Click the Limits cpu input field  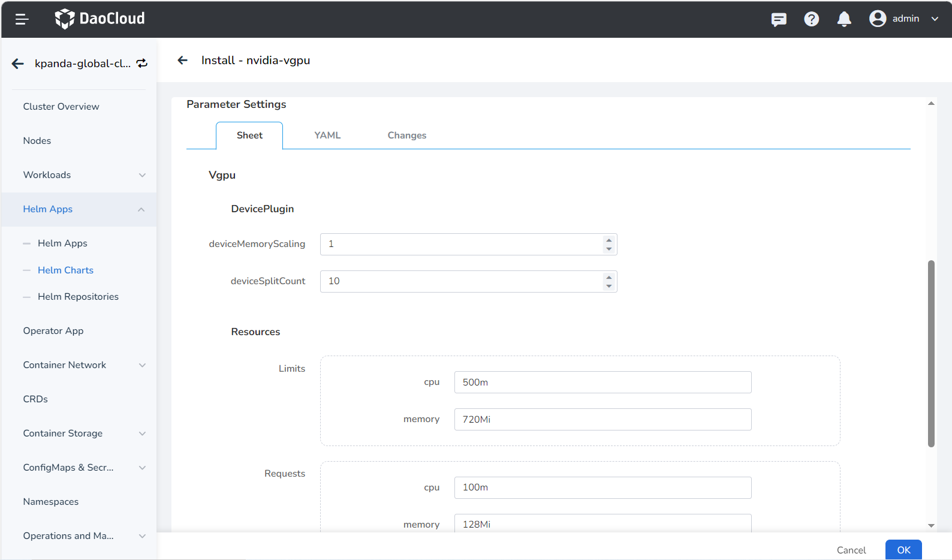[602, 383]
